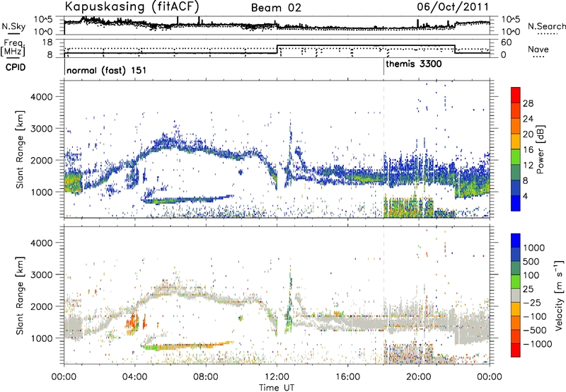The width and height of the screenshot is (566, 392).
Task: Click the "10^5" label on the right noise axis
Action: [x=510, y=20]
